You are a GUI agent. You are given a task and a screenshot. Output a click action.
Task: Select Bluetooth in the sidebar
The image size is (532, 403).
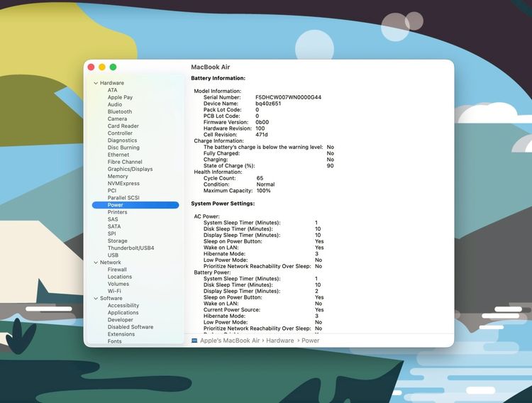[x=120, y=111]
